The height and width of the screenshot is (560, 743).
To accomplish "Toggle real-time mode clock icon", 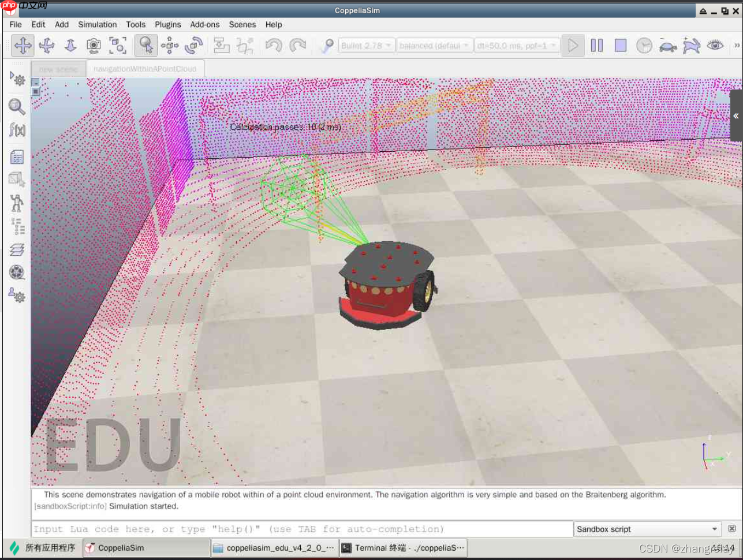I will click(x=644, y=46).
